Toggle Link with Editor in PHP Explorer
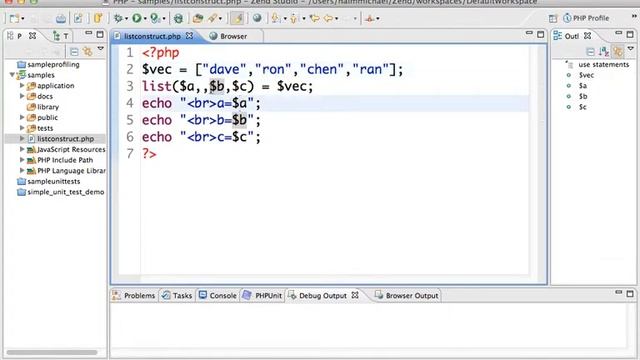640x360 pixels. click(87, 51)
